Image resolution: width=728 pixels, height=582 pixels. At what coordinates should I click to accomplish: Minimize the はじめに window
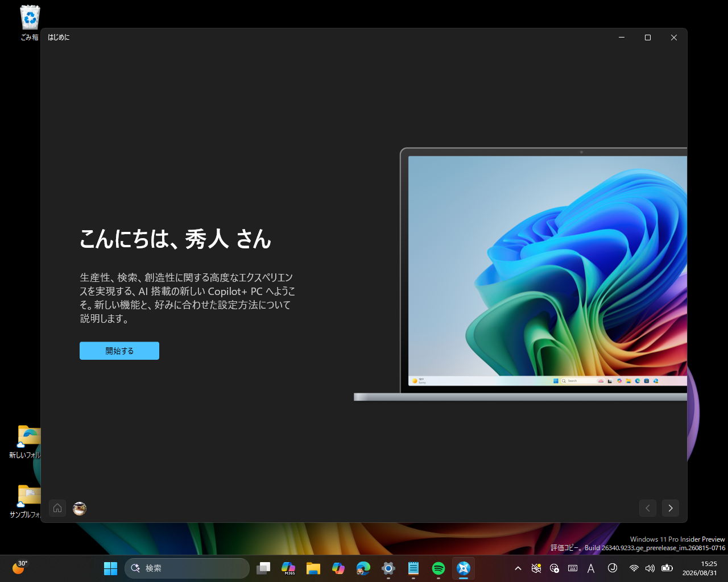coord(622,38)
